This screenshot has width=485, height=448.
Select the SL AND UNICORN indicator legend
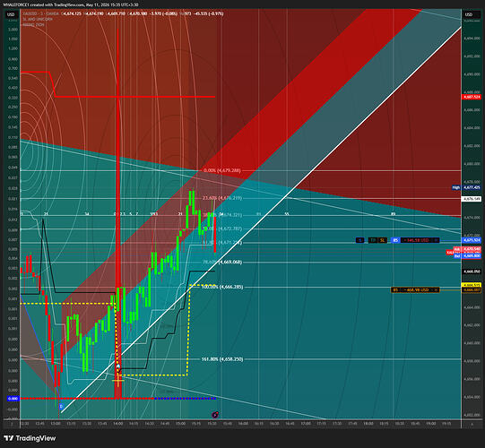pyautogui.click(x=38, y=19)
